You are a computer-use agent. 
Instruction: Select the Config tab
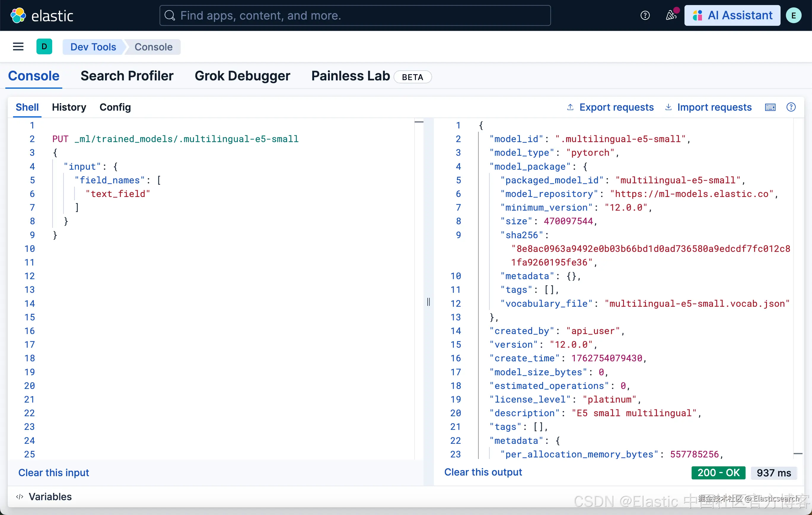[115, 107]
